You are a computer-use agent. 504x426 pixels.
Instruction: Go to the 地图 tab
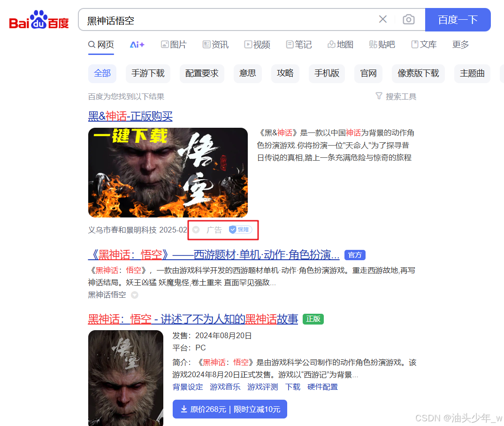pos(340,45)
